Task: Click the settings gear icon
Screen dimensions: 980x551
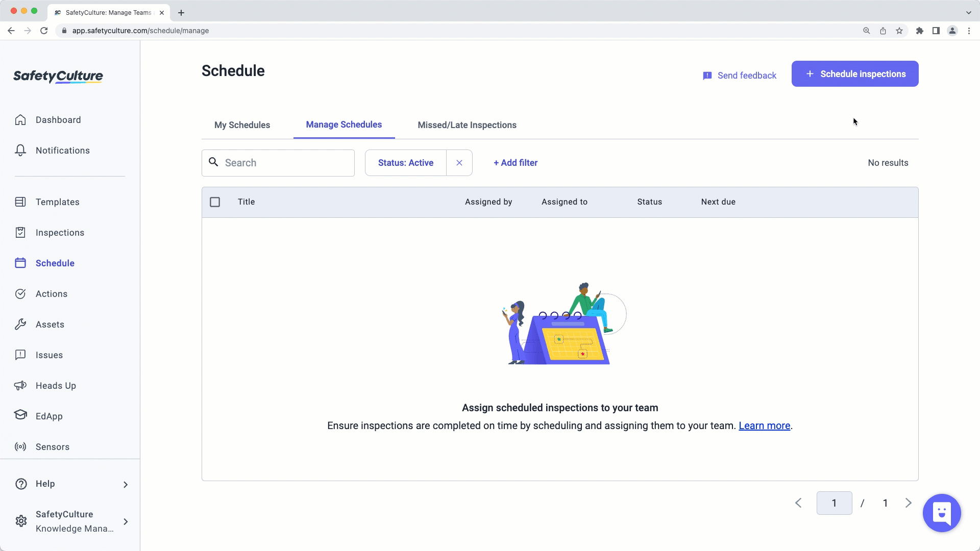Action: click(x=21, y=521)
